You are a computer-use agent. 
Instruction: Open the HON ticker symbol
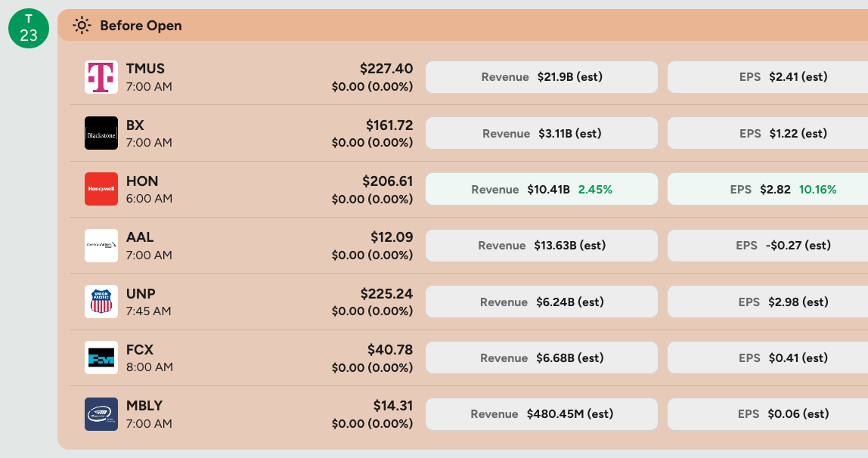click(x=142, y=181)
